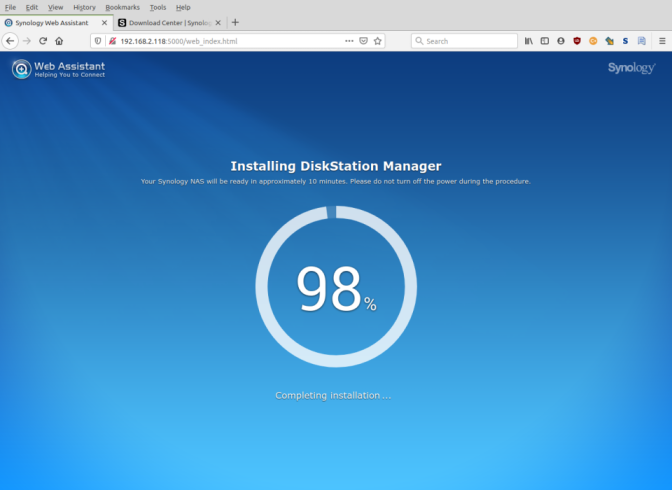Go to the browser home page
The image size is (672, 490).
pyautogui.click(x=59, y=41)
